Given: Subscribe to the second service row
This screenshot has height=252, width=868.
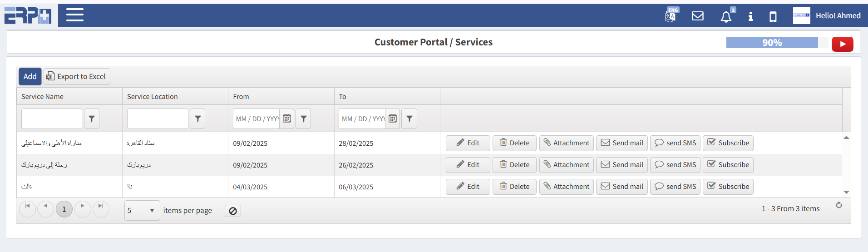Looking at the screenshot, I should coord(728,165).
